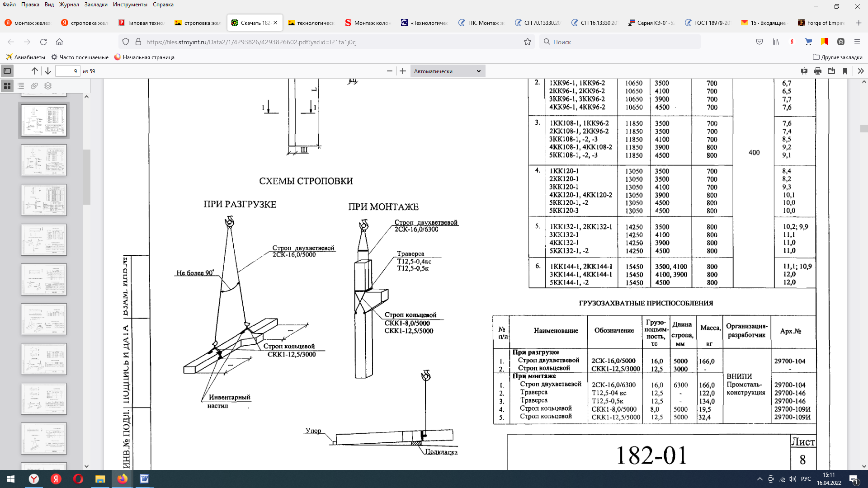Open the Файл menu
This screenshot has height=488, width=868.
[x=9, y=5]
